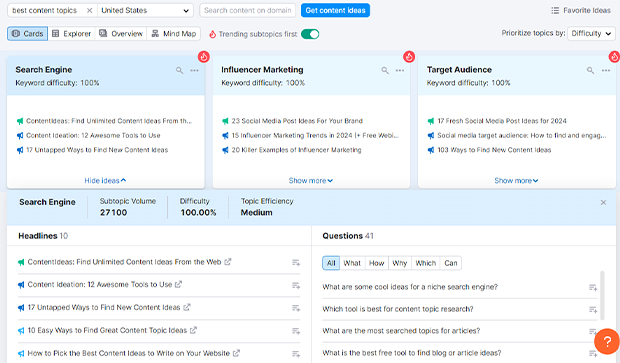The height and width of the screenshot is (363, 620).
Task: Click Get content ideas button
Action: 335,11
